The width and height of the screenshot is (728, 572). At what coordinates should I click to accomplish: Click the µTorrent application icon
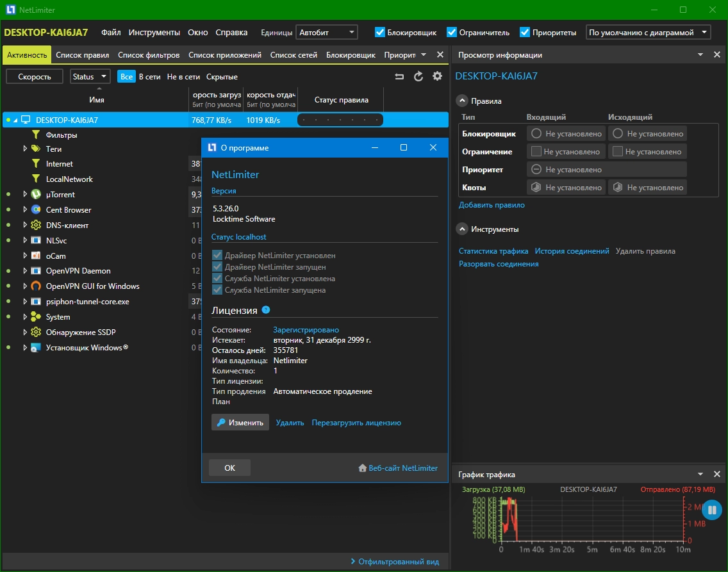click(36, 195)
